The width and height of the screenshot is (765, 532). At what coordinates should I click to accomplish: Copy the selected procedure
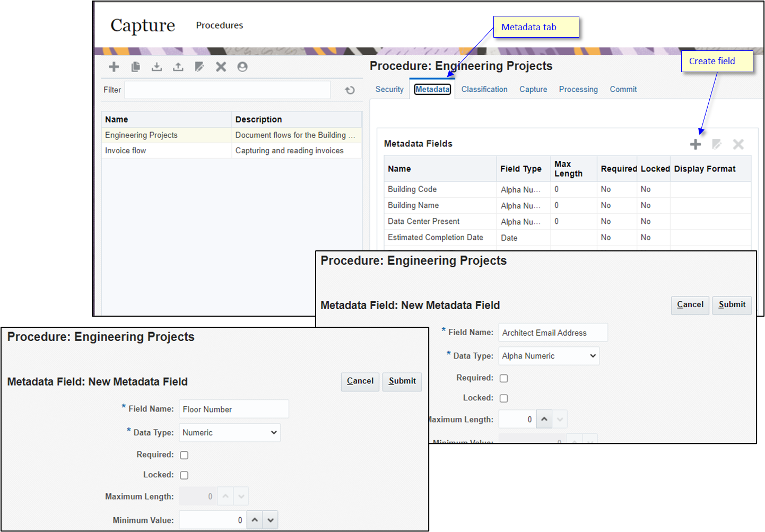point(135,66)
